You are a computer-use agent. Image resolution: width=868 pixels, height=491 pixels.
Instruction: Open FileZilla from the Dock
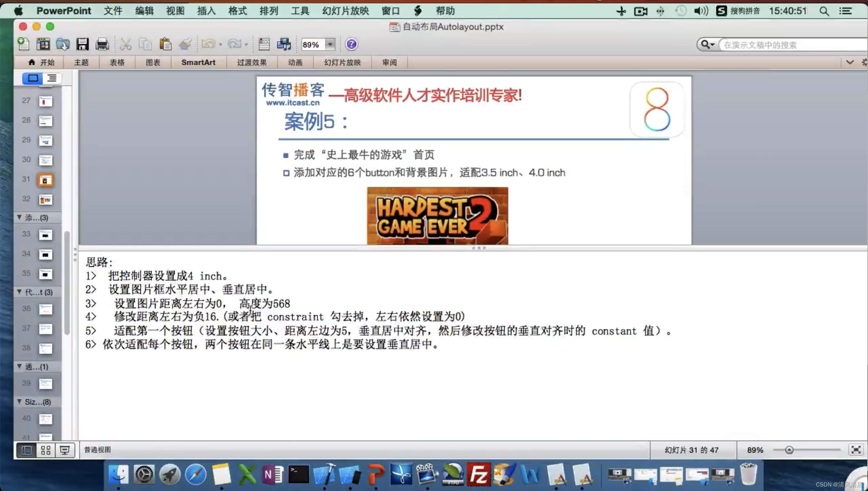pyautogui.click(x=478, y=474)
